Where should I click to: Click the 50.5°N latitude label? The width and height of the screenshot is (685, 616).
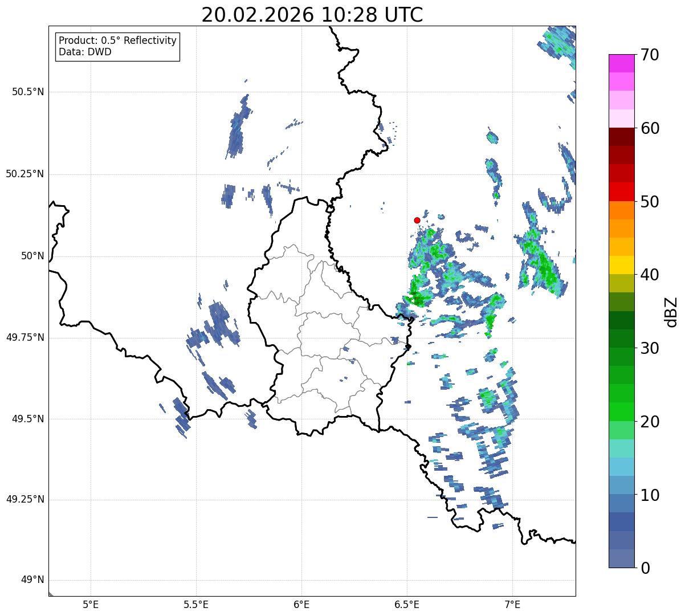point(27,92)
